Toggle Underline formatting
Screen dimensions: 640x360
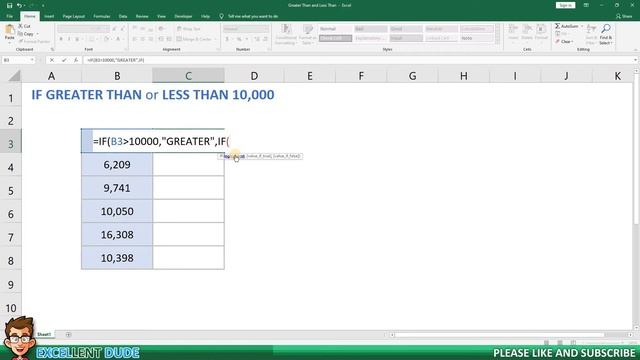tap(77, 39)
